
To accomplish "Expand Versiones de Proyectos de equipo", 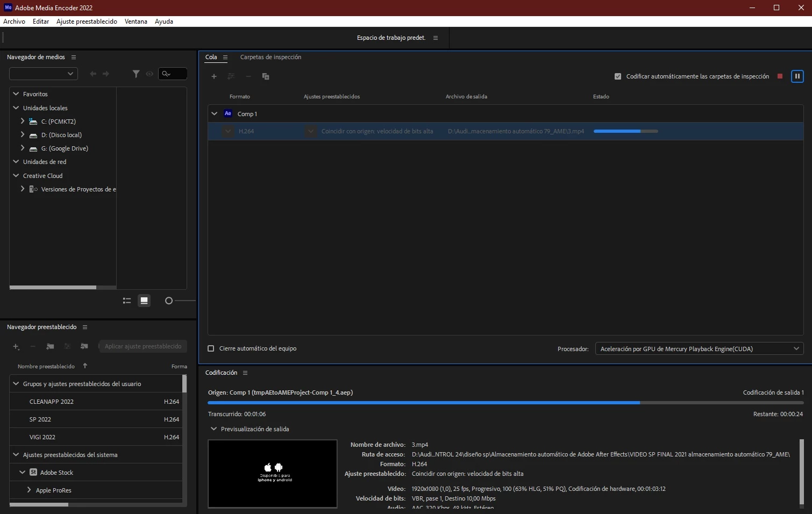I will tap(23, 189).
